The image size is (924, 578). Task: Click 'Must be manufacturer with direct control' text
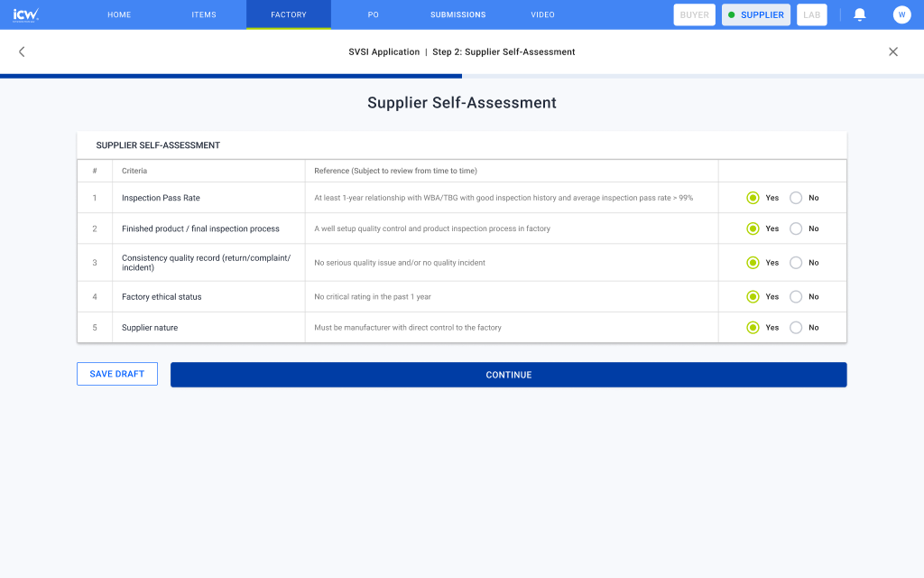pos(408,327)
